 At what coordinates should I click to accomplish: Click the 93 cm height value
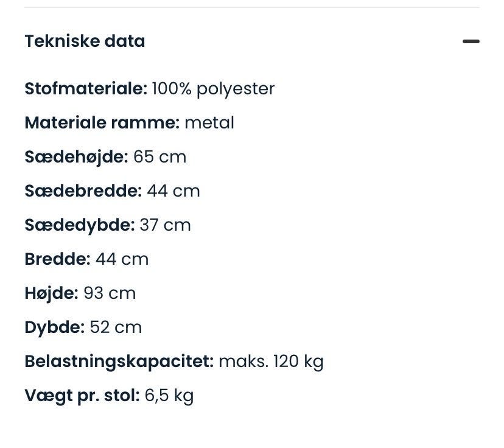click(110, 293)
